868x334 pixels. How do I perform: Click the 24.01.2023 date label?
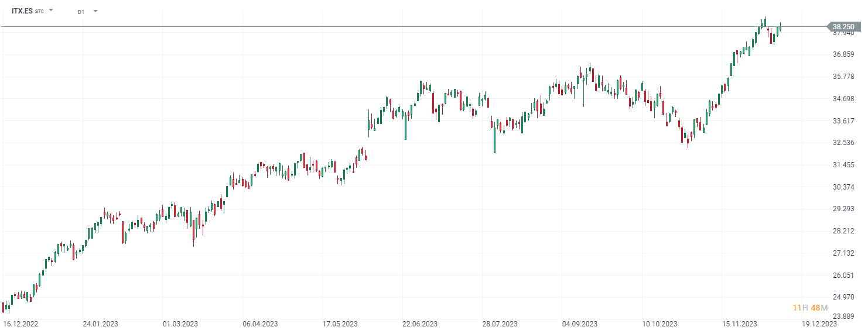coord(100,323)
